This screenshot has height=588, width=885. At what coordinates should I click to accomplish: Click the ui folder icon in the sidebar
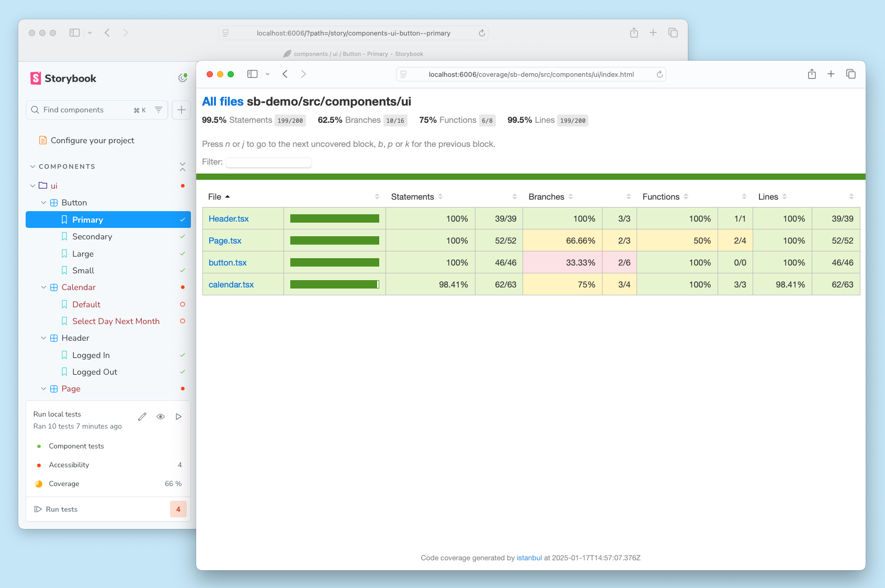click(x=42, y=186)
